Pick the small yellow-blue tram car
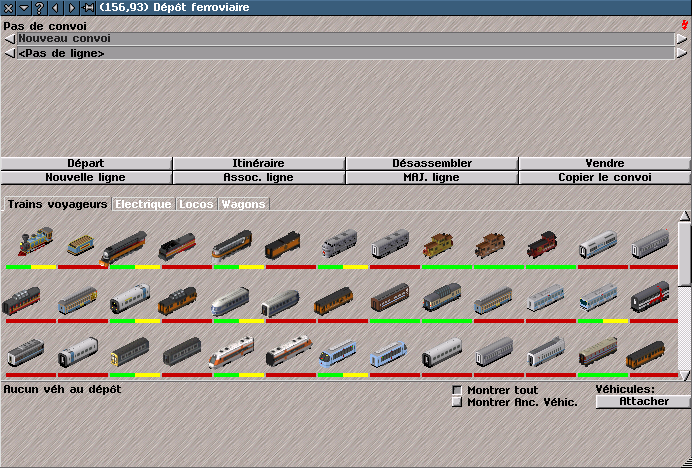This screenshot has height=468, width=692. 81,245
